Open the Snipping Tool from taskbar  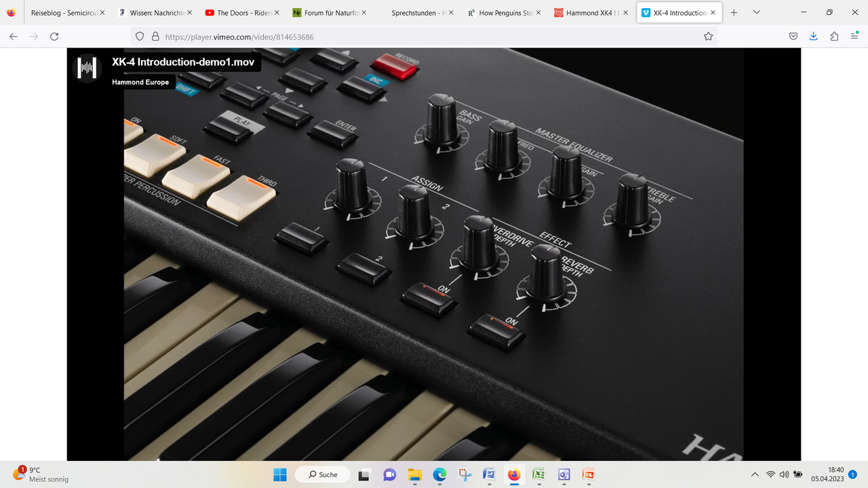pos(465,474)
